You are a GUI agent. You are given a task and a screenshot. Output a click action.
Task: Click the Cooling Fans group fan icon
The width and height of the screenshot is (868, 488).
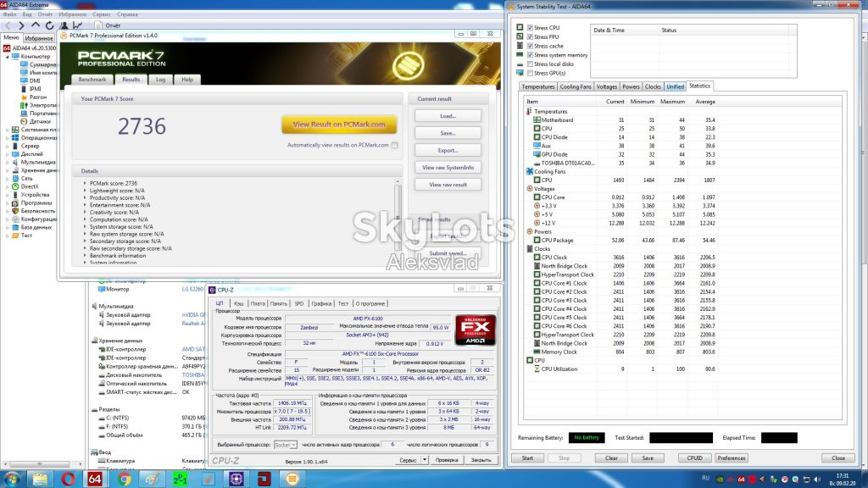pos(529,171)
